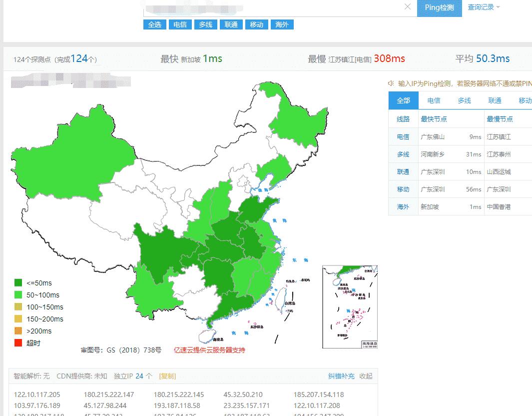The width and height of the screenshot is (532, 416).
Task: Toggle the 联通 filter under the search box
Action: 231,24
